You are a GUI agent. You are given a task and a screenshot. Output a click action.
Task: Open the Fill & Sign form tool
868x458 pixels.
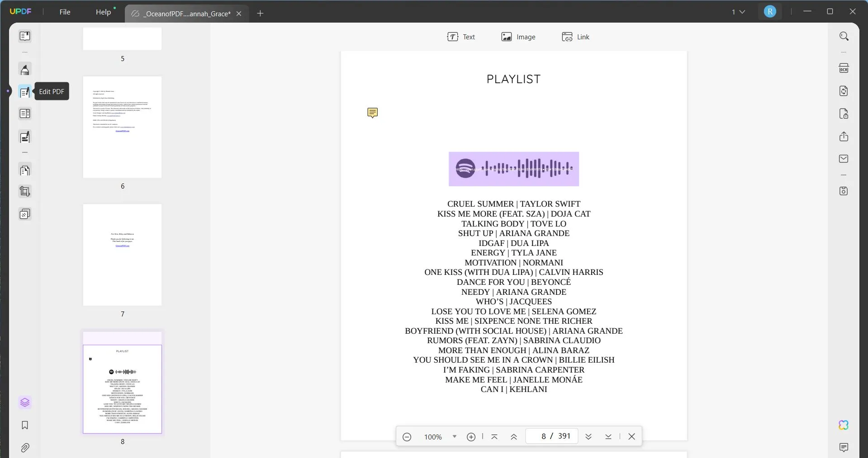[25, 137]
